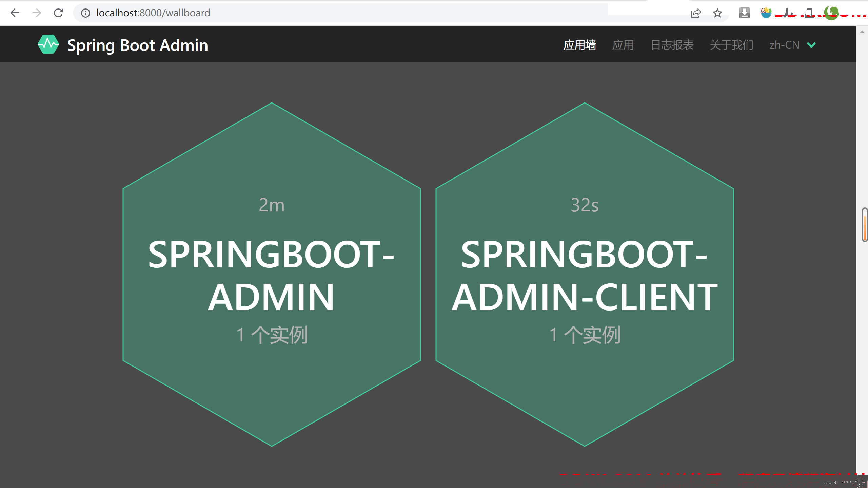
Task: Go to the 应用 navigation tab
Action: pyautogui.click(x=623, y=45)
